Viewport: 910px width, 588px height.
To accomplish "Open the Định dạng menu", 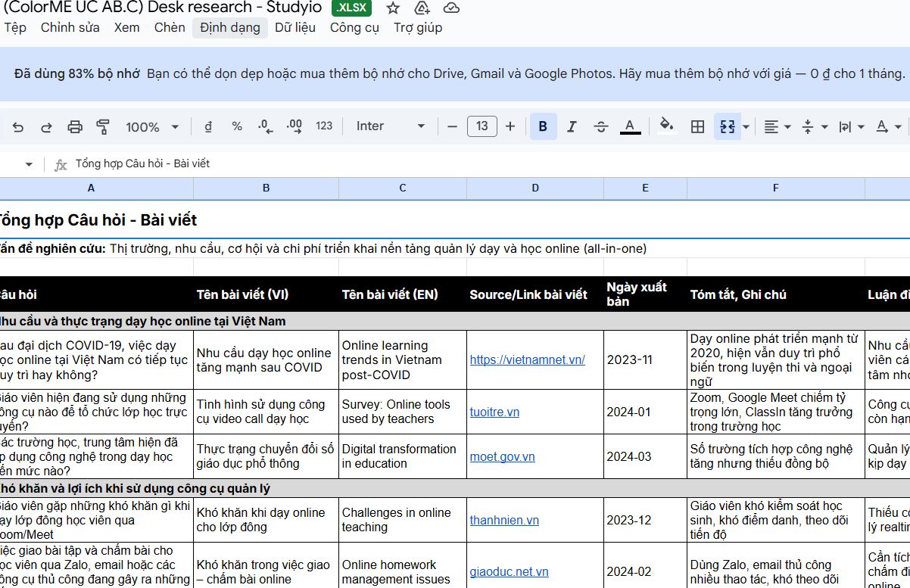I will [230, 27].
